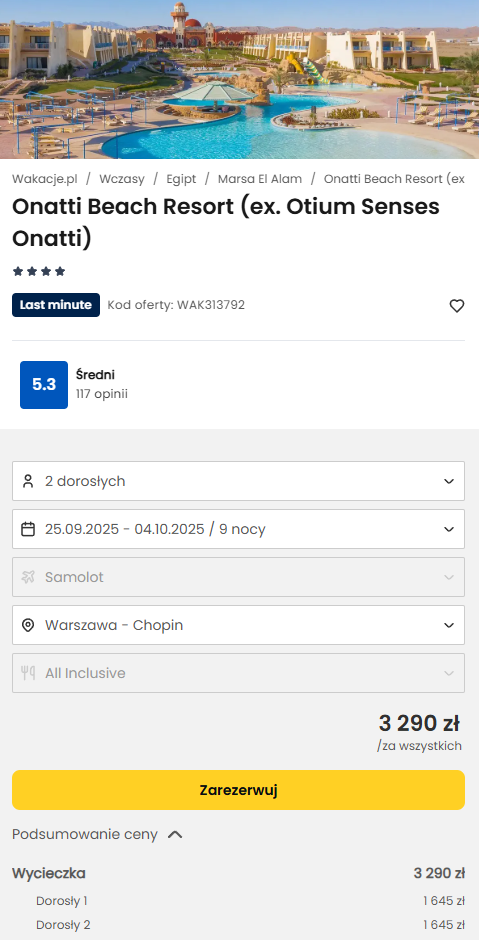Open the 117 opinii reviews link
The width and height of the screenshot is (479, 940).
coord(101,394)
